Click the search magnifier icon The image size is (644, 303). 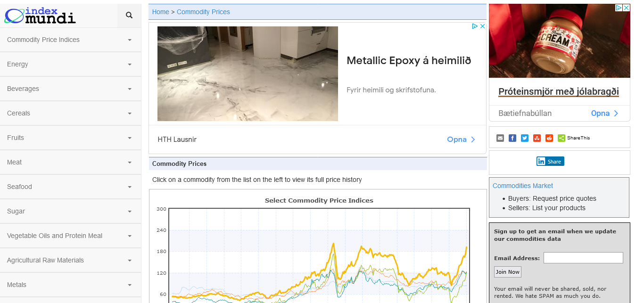[129, 16]
